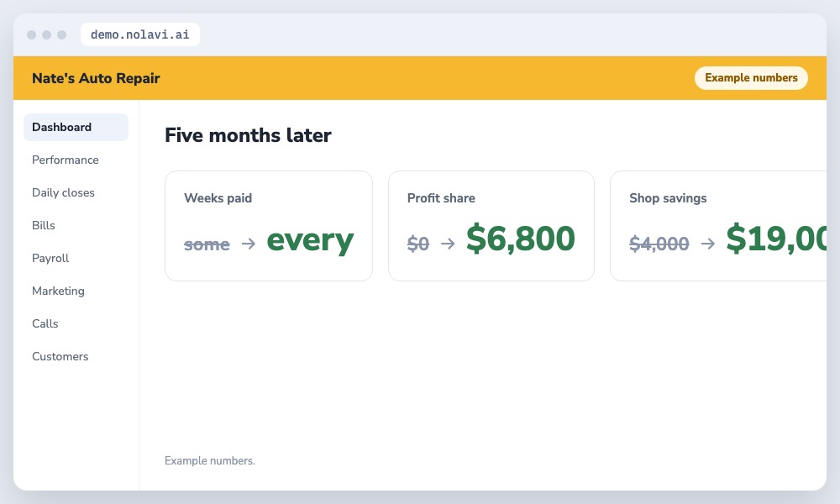Select the Profit share card
Screen dimensions: 840x504
click(491, 226)
